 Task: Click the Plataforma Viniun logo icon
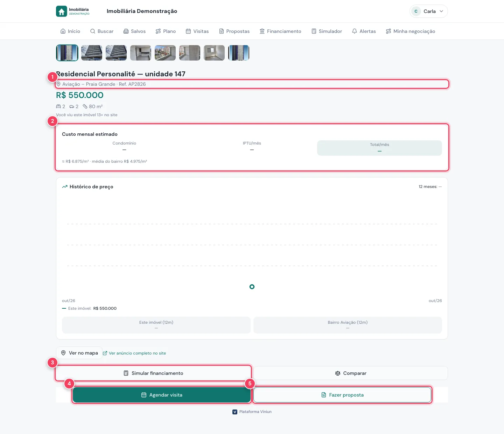(235, 412)
